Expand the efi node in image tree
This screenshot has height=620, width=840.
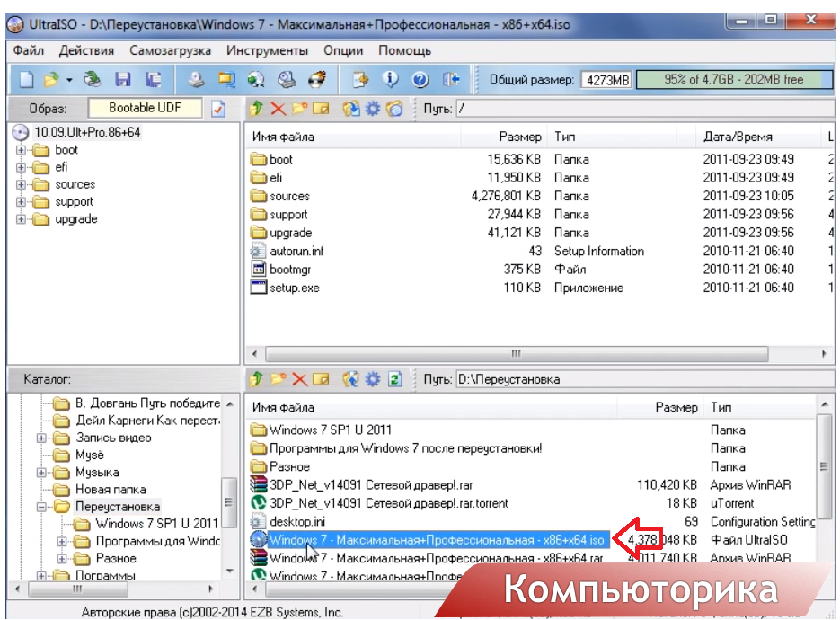coord(21,167)
